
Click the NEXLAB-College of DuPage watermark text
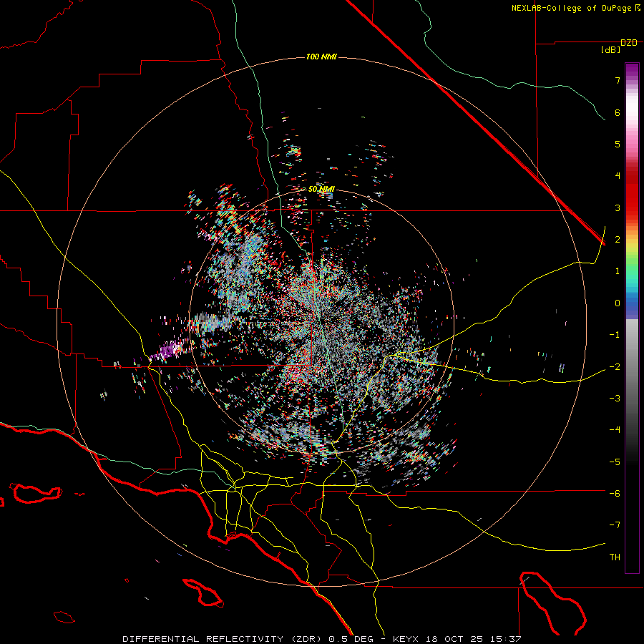(571, 8)
